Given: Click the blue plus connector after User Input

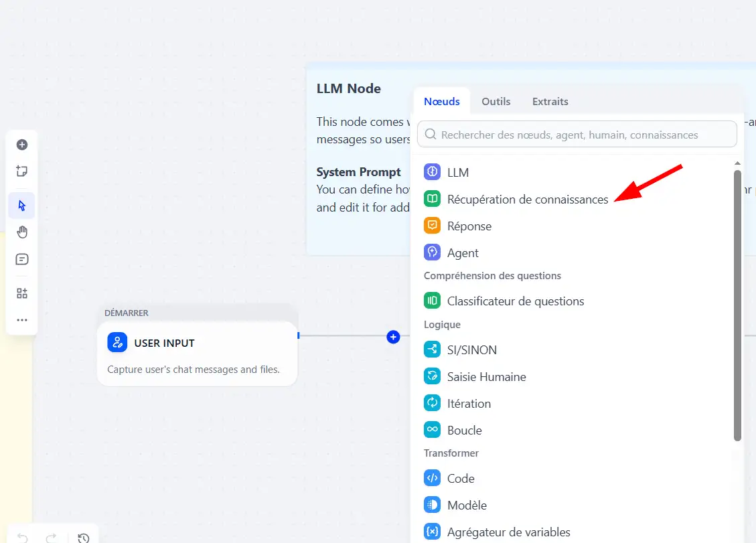Looking at the screenshot, I should pos(393,337).
